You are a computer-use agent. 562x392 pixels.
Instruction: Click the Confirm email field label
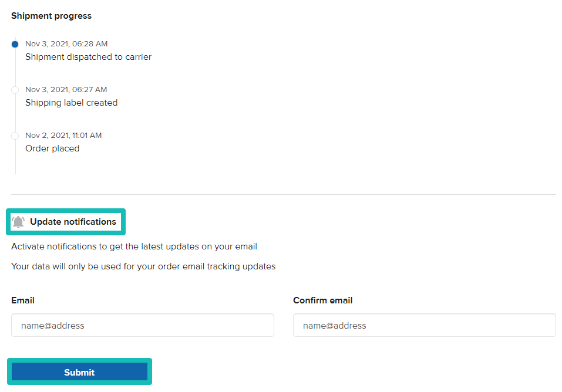point(323,300)
